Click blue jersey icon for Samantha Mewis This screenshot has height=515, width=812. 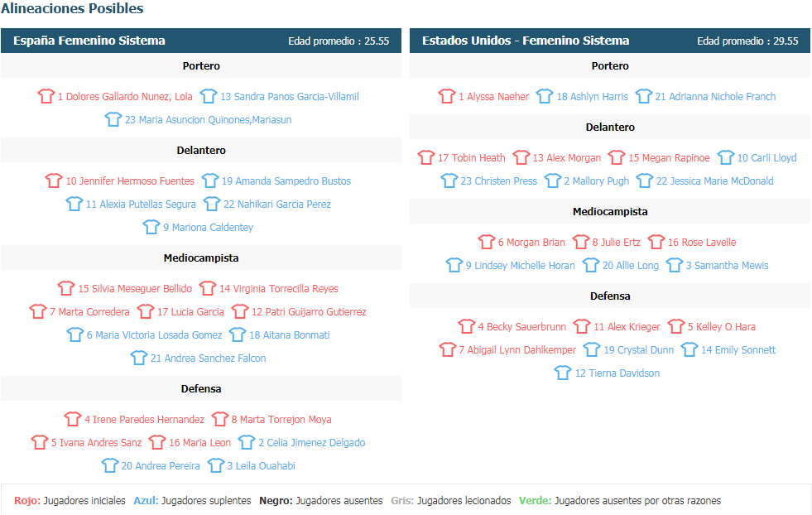coord(675,265)
